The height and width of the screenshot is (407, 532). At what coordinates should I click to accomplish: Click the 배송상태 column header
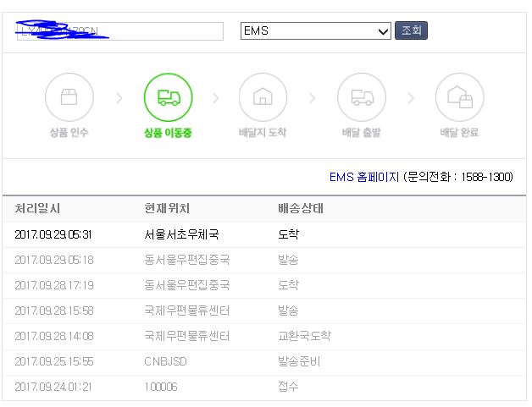(300, 208)
